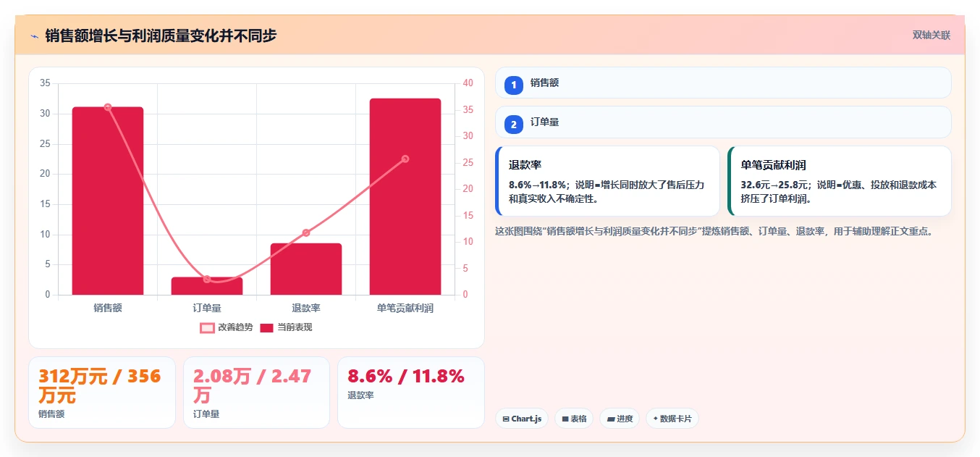This screenshot has width=980, height=457.
Task: Select the trend line point on 单笔贡献利润
Action: (405, 159)
